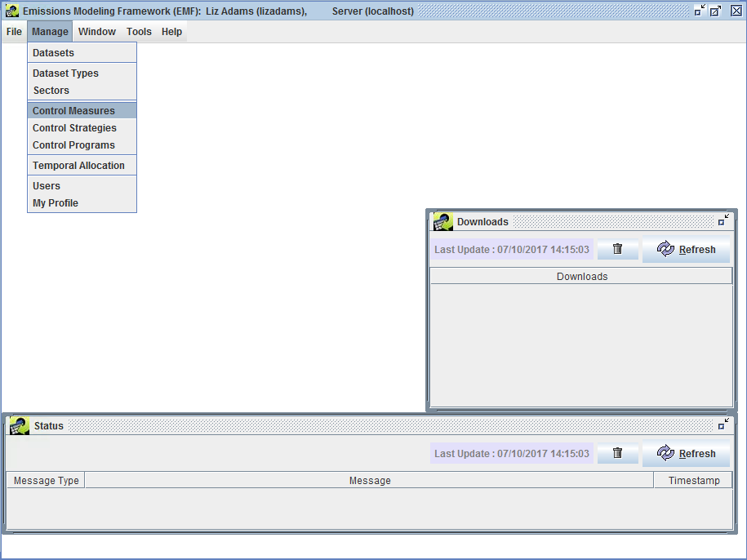747x560 pixels.
Task: Open the Window menu
Action: coord(96,31)
